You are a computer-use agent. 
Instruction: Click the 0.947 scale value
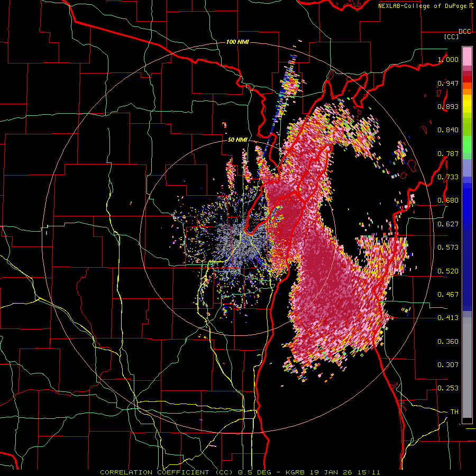click(x=448, y=83)
